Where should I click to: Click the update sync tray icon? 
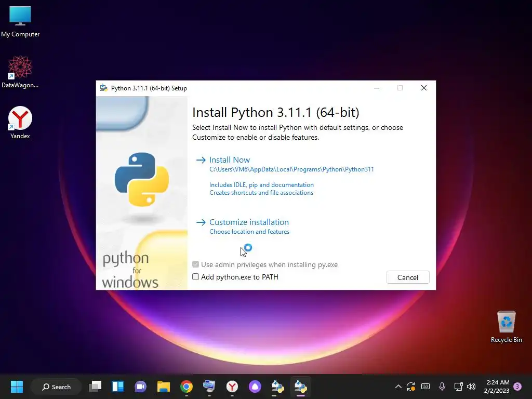tap(411, 387)
